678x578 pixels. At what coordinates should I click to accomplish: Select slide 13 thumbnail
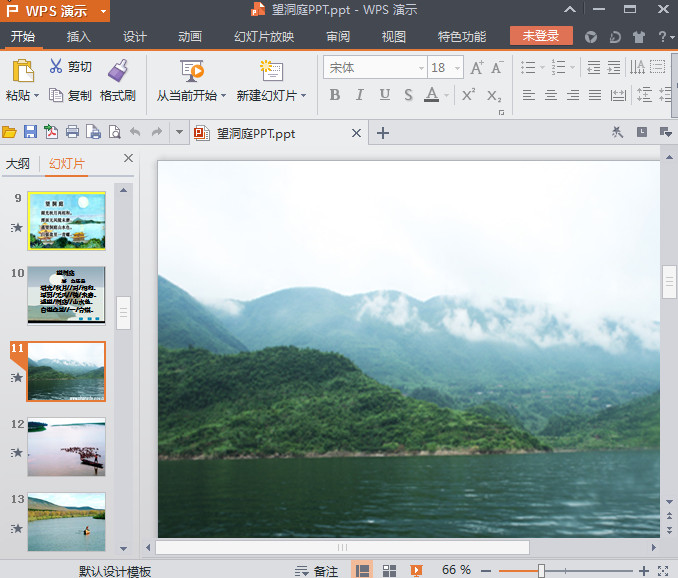pyautogui.click(x=67, y=522)
